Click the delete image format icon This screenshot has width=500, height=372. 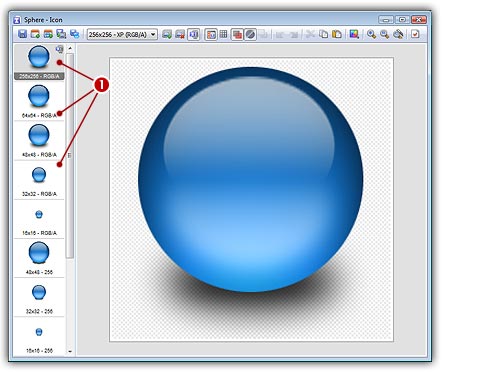pos(180,34)
